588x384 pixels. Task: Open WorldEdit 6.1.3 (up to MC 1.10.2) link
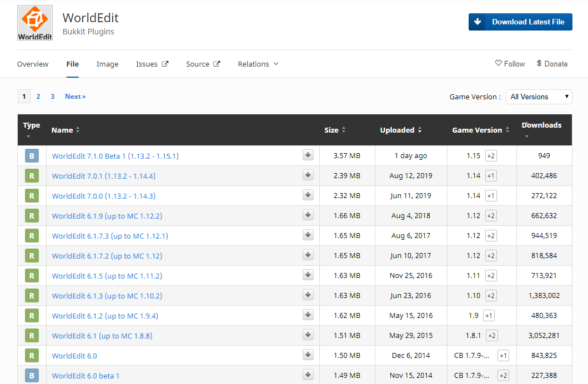pos(107,296)
